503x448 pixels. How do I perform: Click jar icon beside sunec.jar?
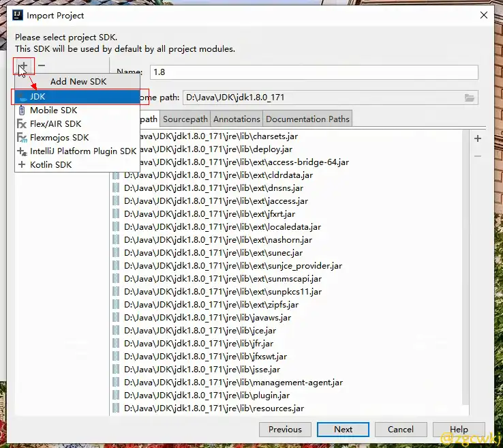(116, 253)
